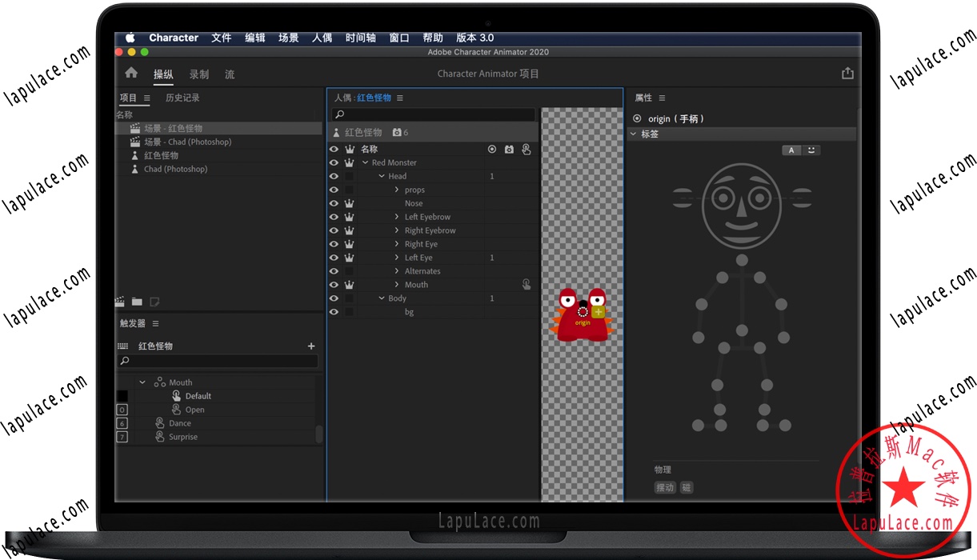The width and height of the screenshot is (977, 560).
Task: Select the camera icon next to 红色怪物 puppet
Action: point(397,133)
